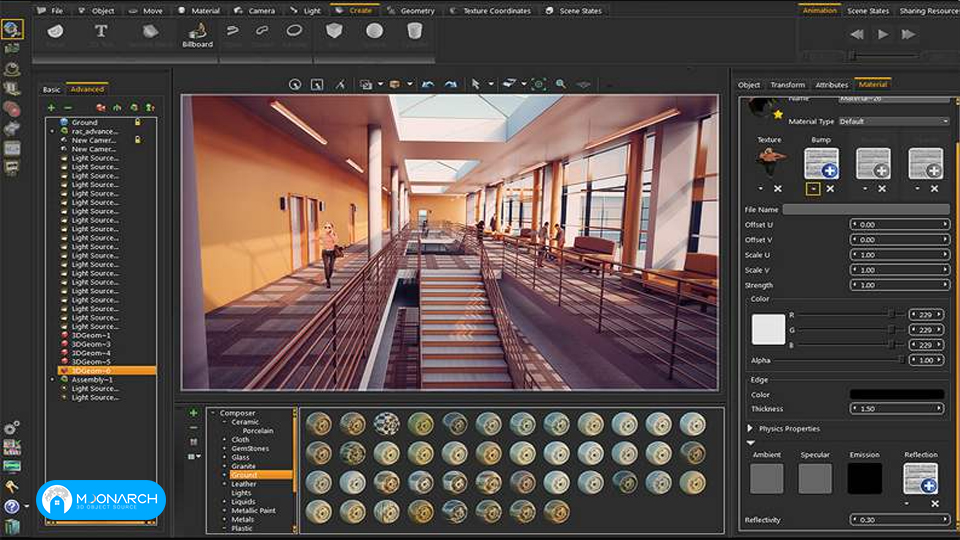Select the arrow pointer tool above viewport
This screenshot has width=960, height=540.
pos(476,84)
